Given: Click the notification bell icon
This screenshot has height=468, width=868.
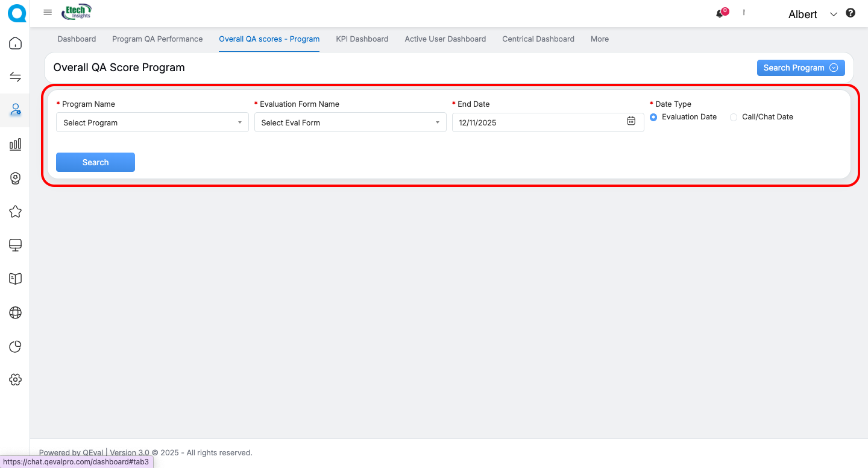Looking at the screenshot, I should [720, 14].
